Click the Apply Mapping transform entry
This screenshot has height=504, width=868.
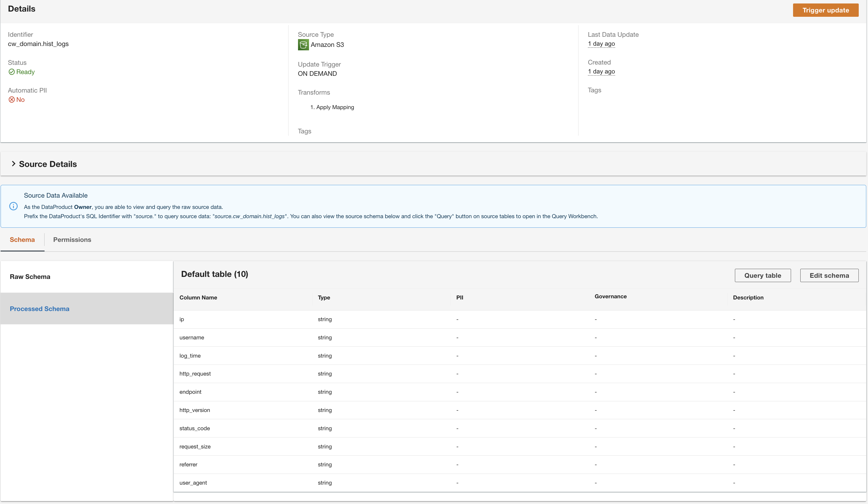coord(335,107)
